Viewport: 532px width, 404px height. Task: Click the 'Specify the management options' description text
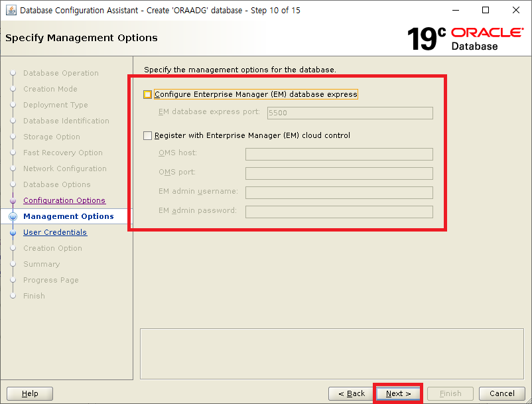tap(240, 70)
